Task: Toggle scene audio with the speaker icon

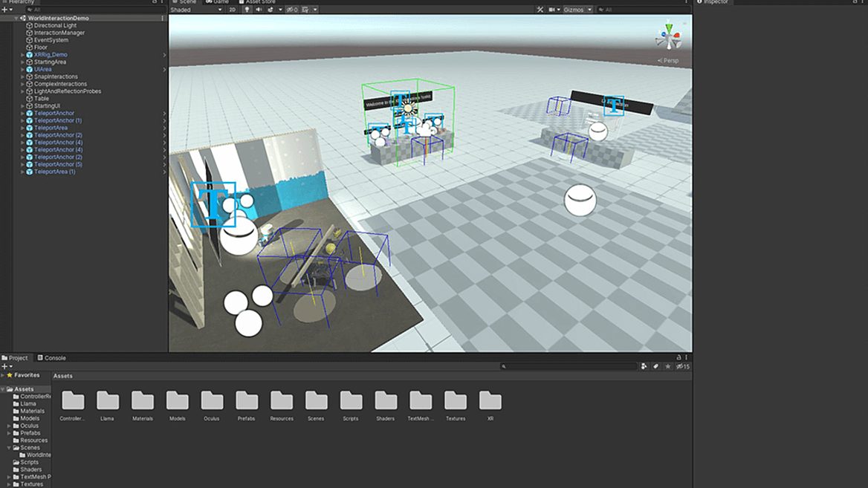Action: pos(259,10)
